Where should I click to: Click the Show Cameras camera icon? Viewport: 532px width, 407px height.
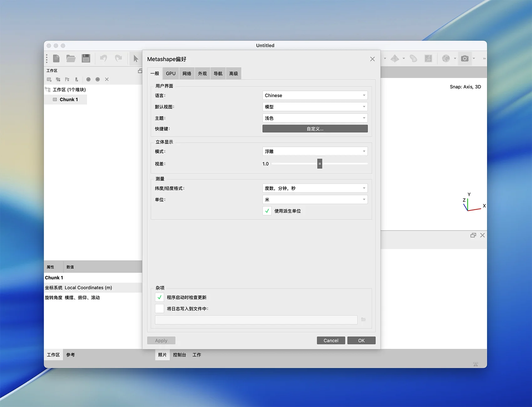[465, 59]
